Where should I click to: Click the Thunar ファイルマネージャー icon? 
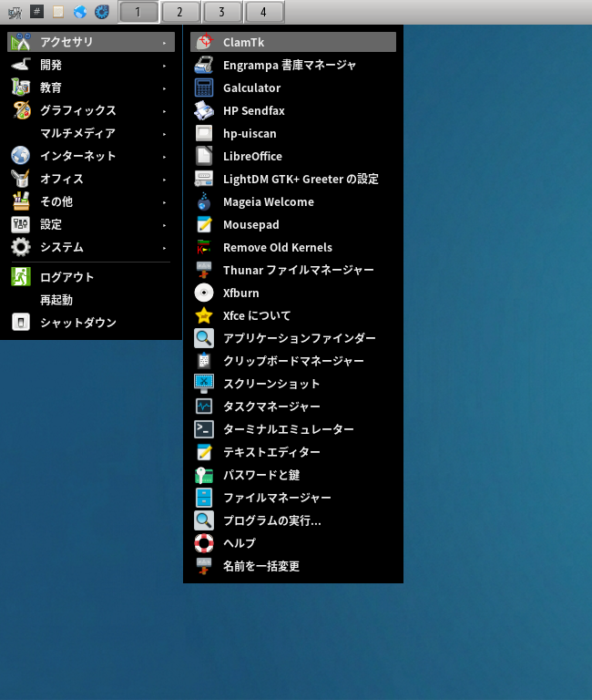(204, 270)
